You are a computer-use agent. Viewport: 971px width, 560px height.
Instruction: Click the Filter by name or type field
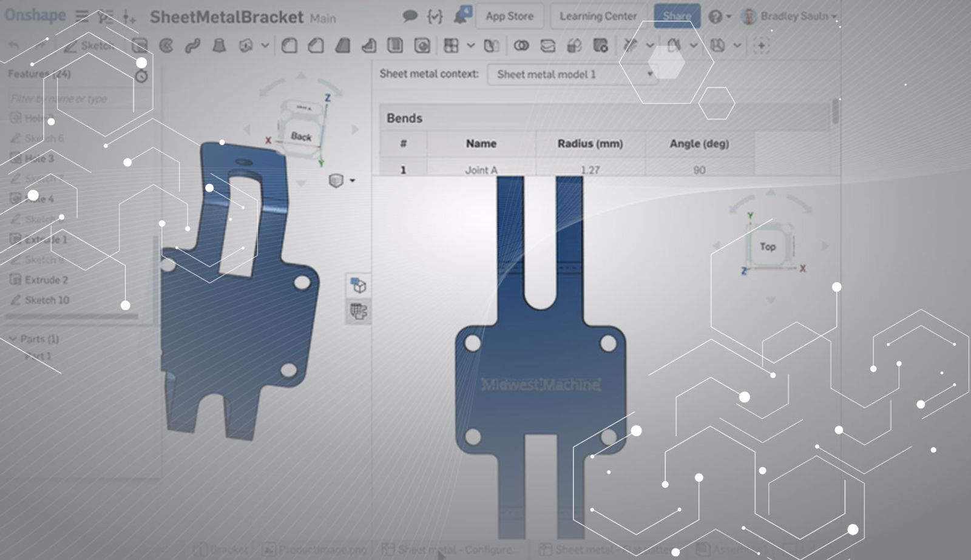70,98
